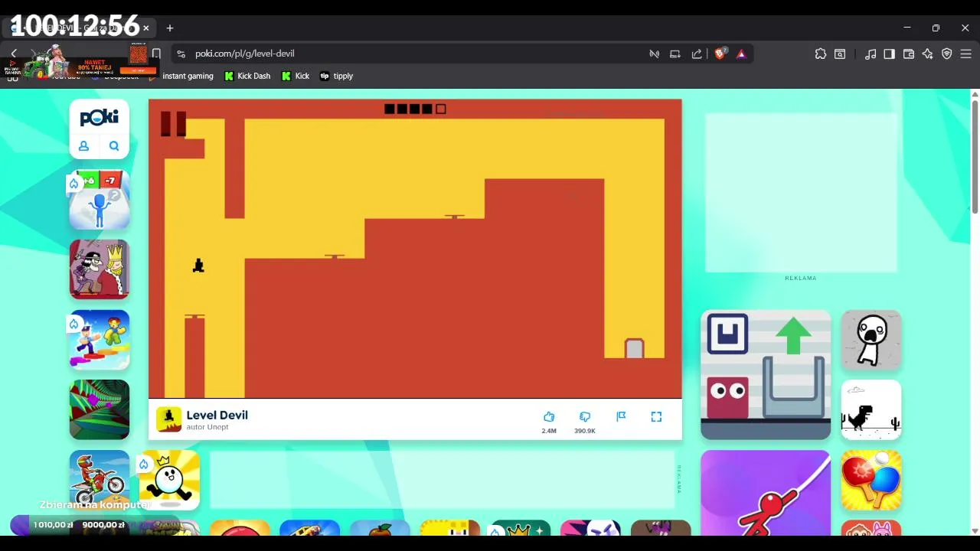The image size is (980, 551).
Task: Open the Kick bookmark
Action: (296, 76)
